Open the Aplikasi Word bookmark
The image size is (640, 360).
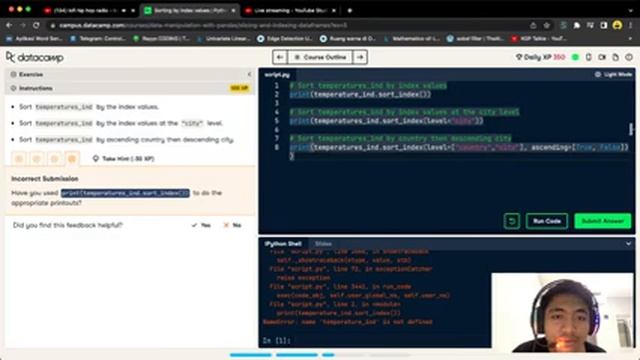[34, 39]
